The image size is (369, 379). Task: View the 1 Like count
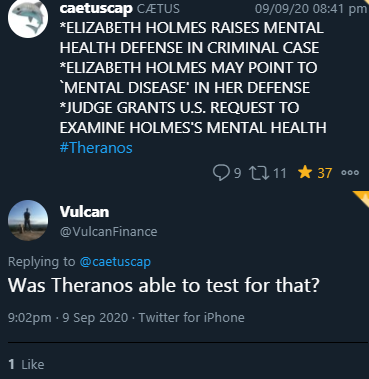tap(26, 364)
